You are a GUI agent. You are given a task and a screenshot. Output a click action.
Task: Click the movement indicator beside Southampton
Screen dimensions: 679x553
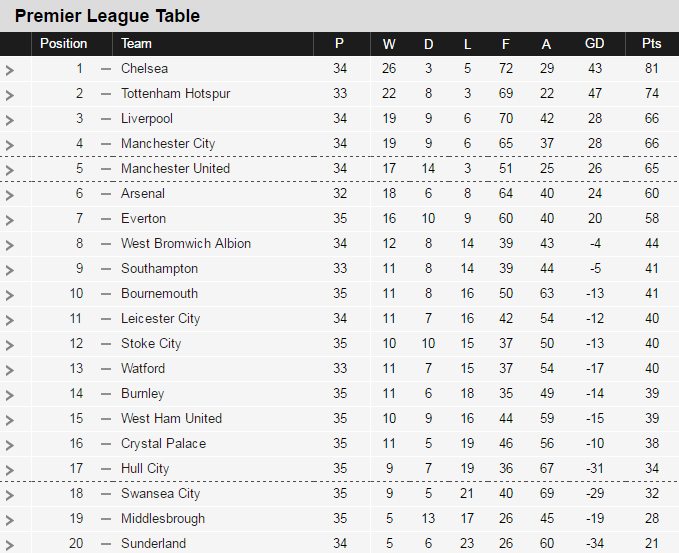(106, 269)
